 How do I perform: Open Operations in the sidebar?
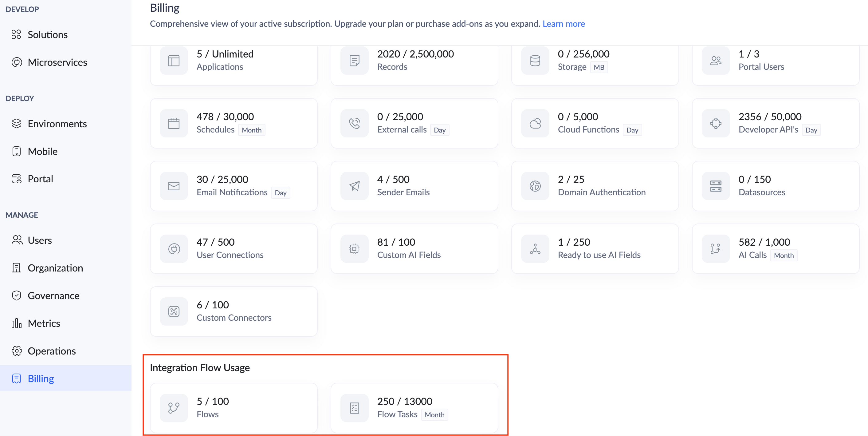[x=52, y=351]
